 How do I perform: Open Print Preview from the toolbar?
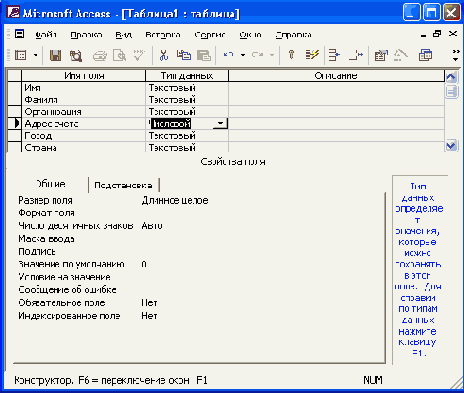point(119,55)
